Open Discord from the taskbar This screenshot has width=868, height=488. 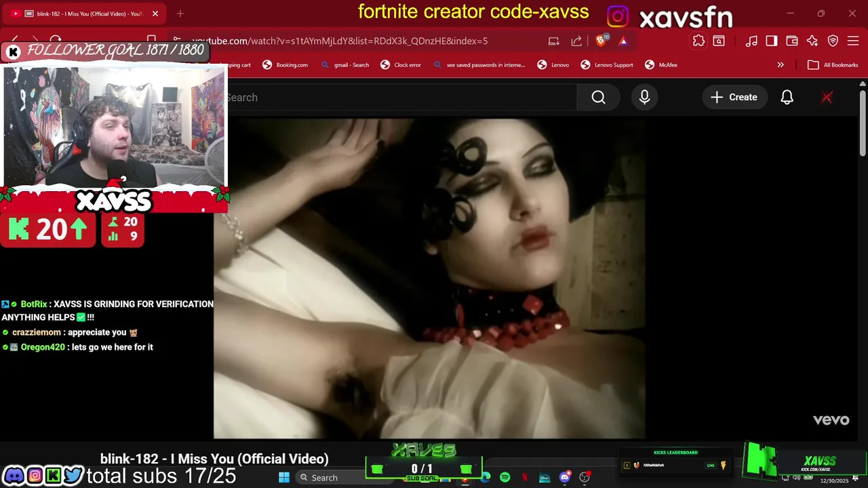[565, 477]
